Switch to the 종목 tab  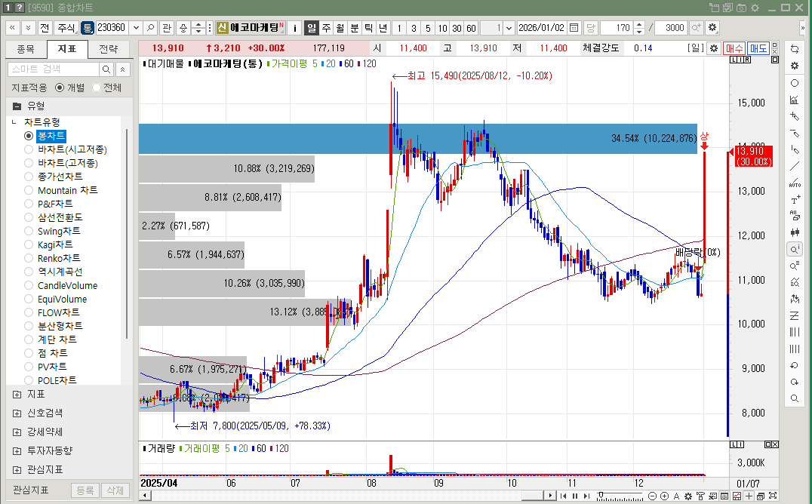coord(26,49)
